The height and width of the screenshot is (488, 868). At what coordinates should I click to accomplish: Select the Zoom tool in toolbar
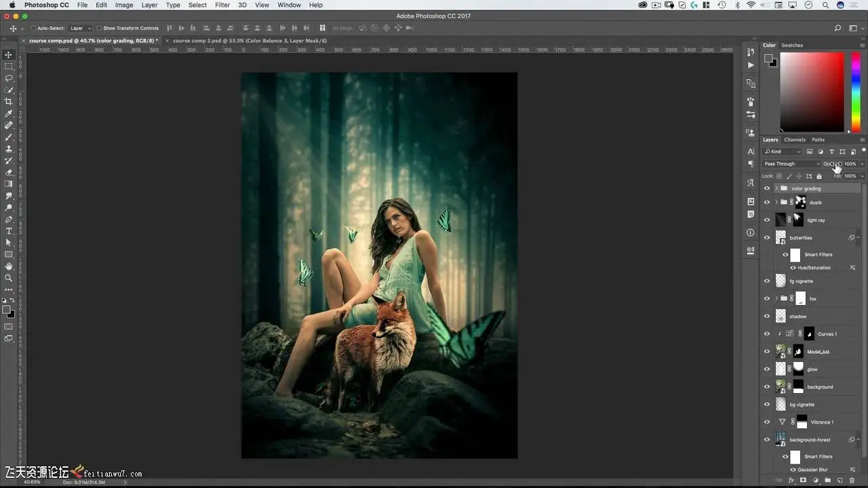[9, 278]
